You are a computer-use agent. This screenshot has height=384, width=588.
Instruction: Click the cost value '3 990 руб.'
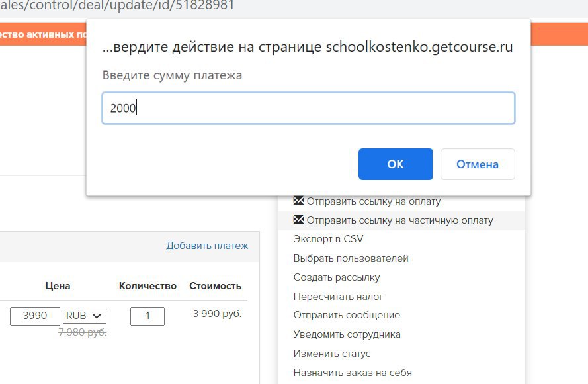tap(217, 314)
